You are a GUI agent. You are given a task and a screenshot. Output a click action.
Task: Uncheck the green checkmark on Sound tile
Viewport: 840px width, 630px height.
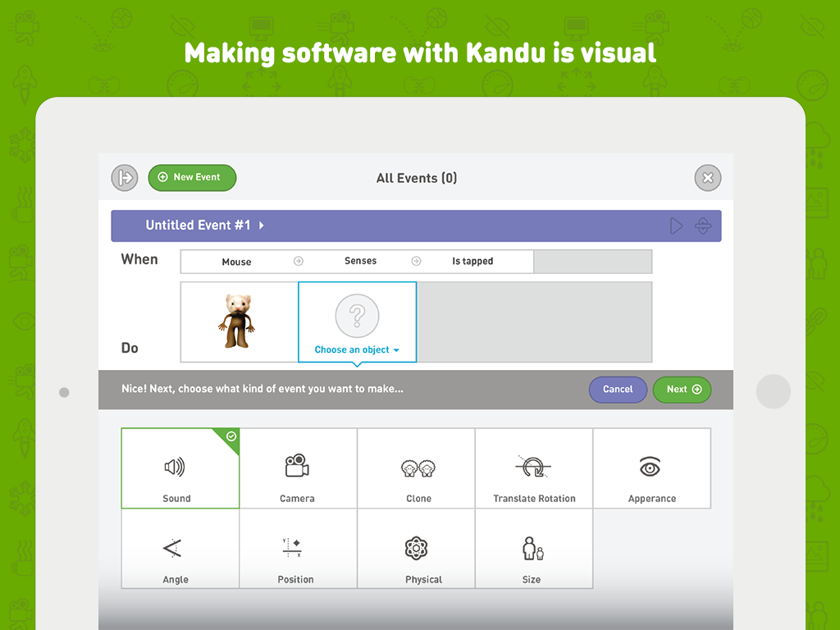(x=231, y=436)
